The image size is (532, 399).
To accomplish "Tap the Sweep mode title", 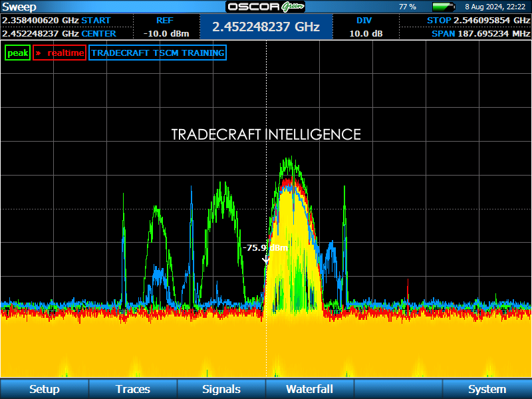I will pyautogui.click(x=19, y=7).
